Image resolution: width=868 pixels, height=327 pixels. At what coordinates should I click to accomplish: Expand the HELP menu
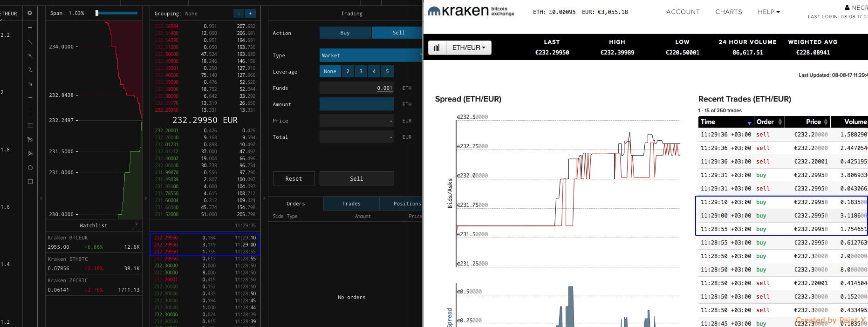coord(768,12)
